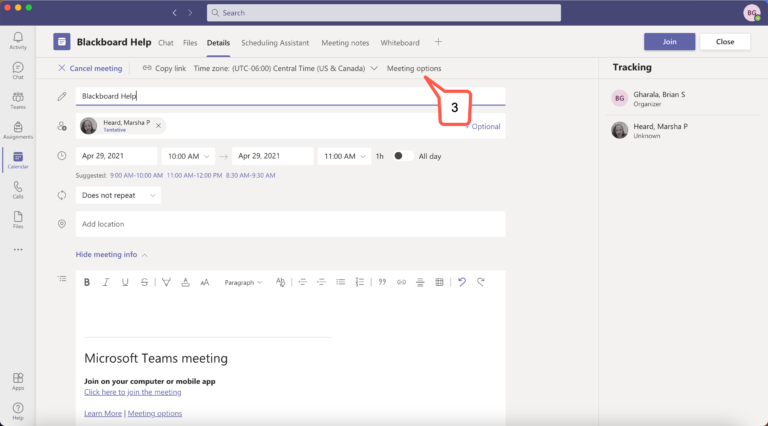This screenshot has width=768, height=426.
Task: Open the Calendar view in sidebar
Action: 17,160
